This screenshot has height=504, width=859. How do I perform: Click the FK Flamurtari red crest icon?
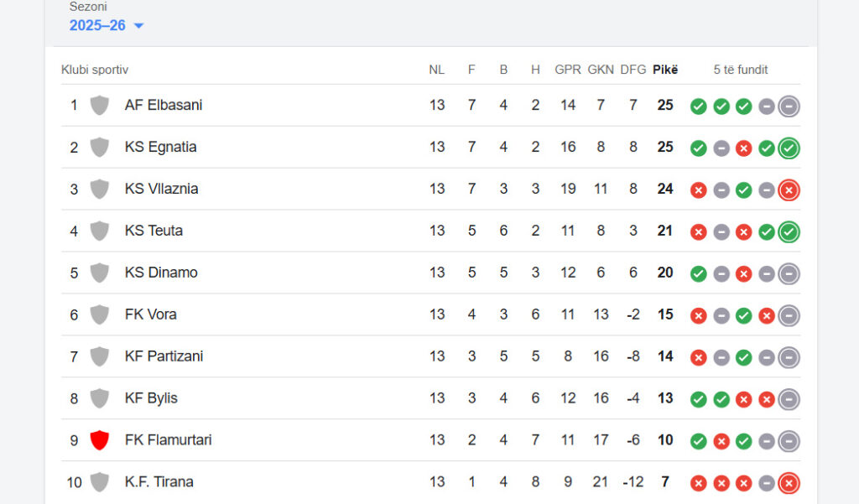point(100,440)
